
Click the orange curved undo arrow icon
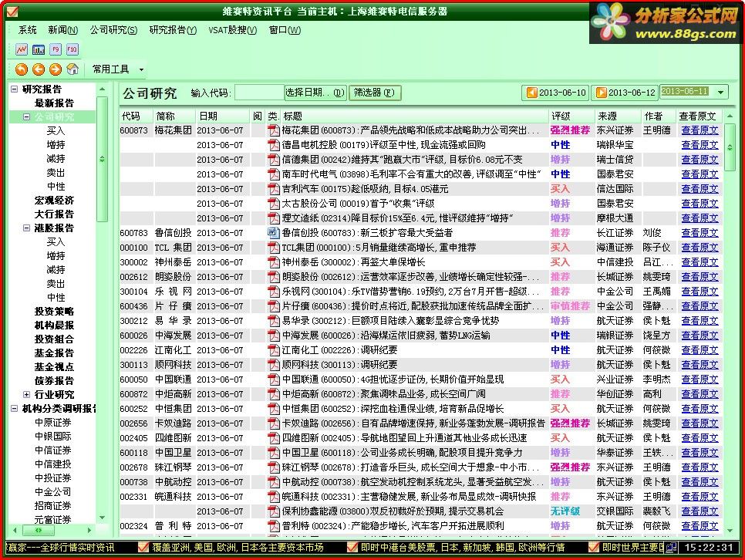click(x=22, y=69)
